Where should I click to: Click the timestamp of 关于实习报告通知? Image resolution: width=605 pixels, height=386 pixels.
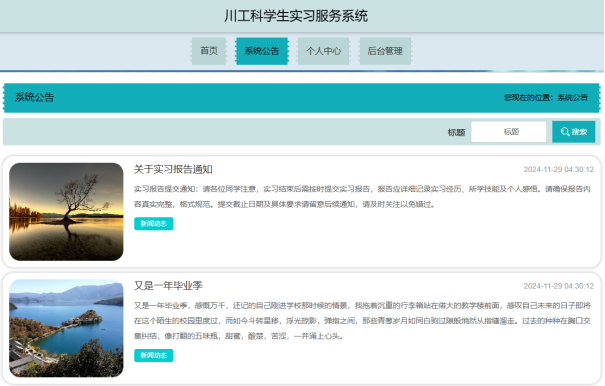559,169
